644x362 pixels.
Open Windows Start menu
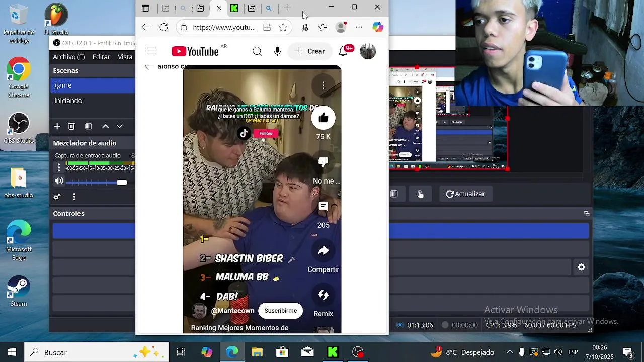tap(12, 352)
